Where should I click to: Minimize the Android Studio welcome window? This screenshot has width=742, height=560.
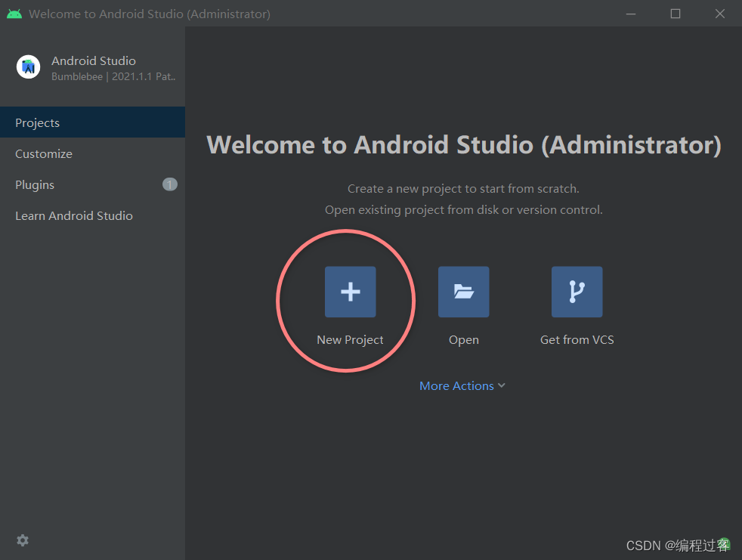click(x=631, y=14)
